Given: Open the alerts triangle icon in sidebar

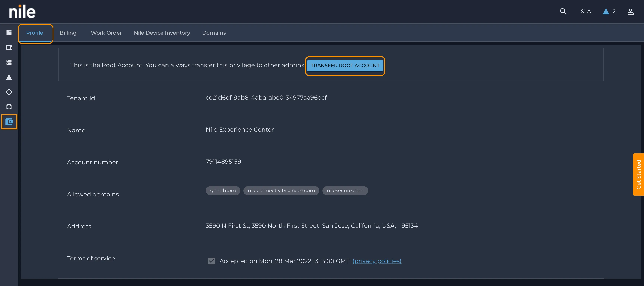Looking at the screenshot, I should tap(9, 77).
